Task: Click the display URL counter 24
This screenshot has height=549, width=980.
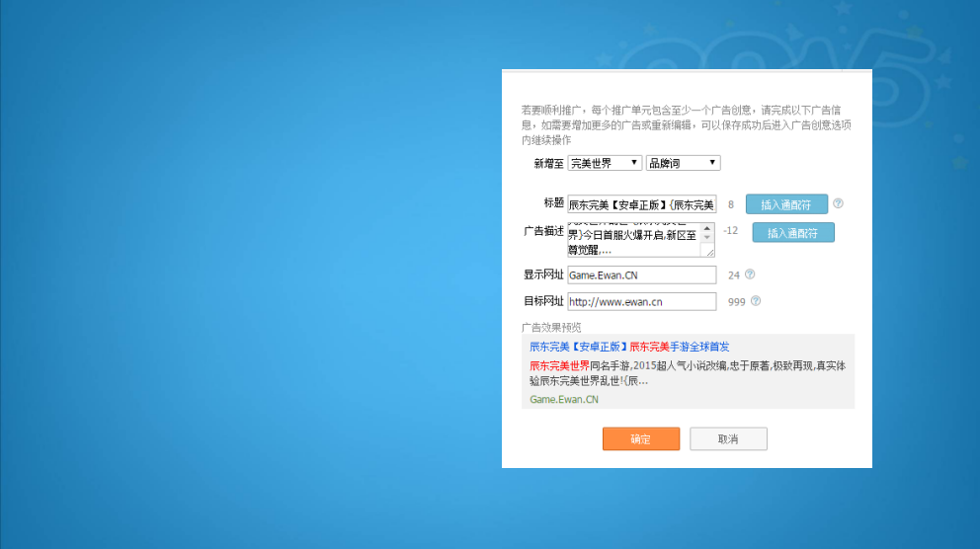Action: pyautogui.click(x=734, y=274)
